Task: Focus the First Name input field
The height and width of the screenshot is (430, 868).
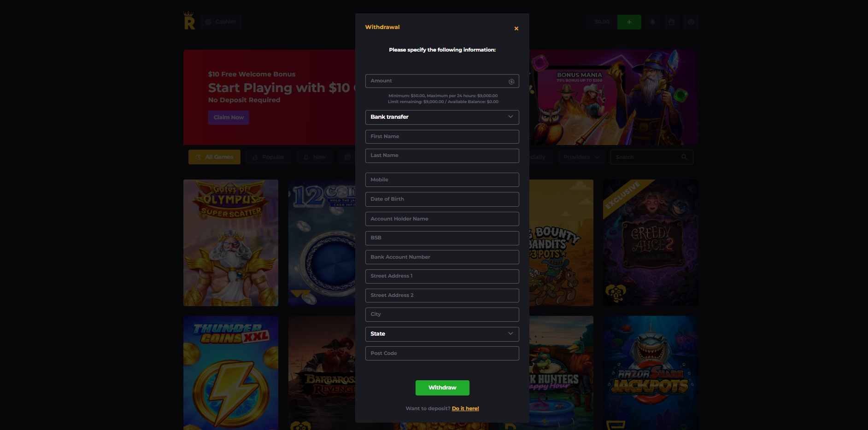Action: coord(442,137)
